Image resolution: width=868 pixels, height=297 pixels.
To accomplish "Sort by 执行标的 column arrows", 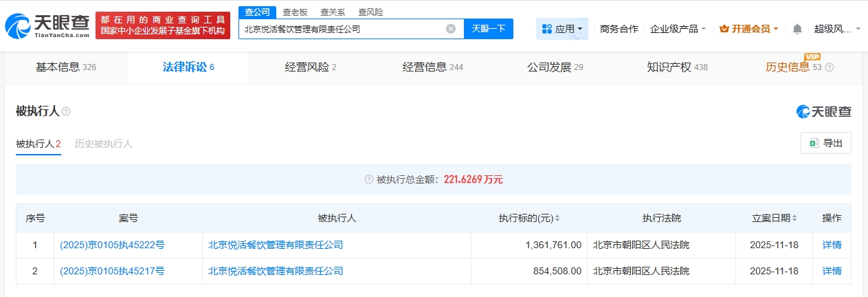I will (557, 218).
